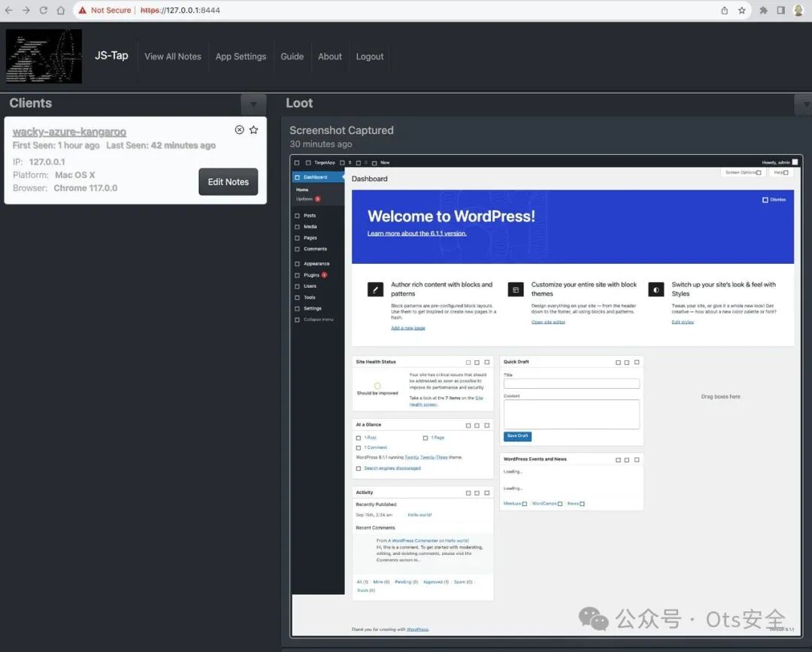The image size is (812, 652).
Task: Click the Howdy, admin account menu
Action: 780,162
